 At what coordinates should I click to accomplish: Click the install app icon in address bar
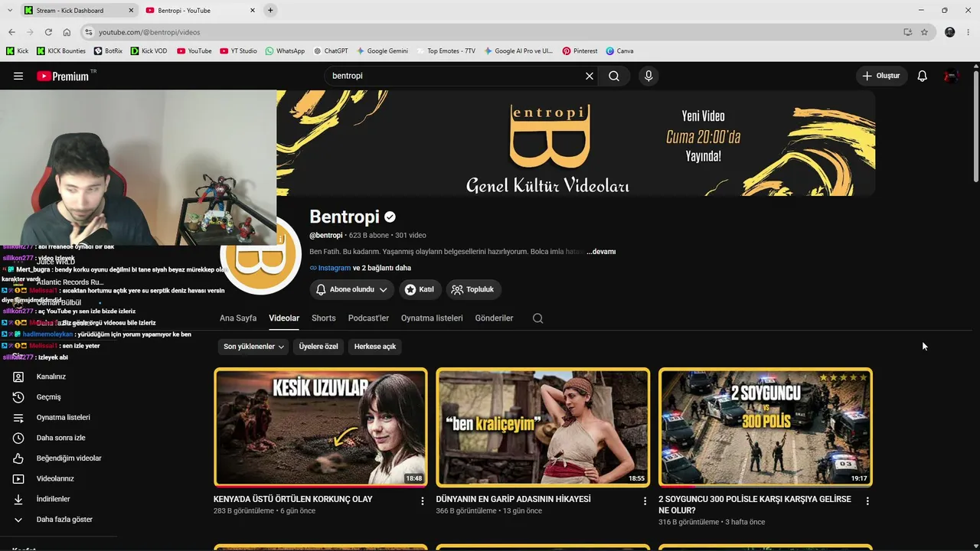click(x=907, y=32)
